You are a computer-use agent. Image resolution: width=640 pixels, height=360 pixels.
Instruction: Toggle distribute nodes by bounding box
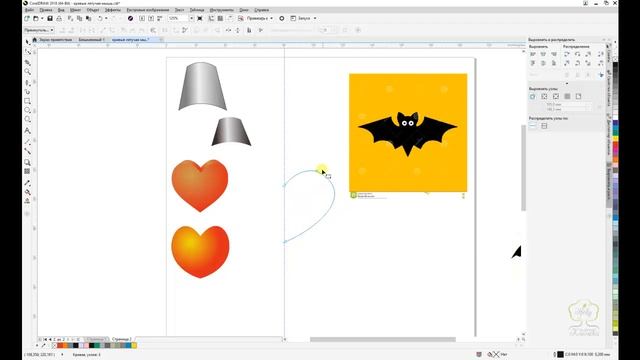click(544, 126)
